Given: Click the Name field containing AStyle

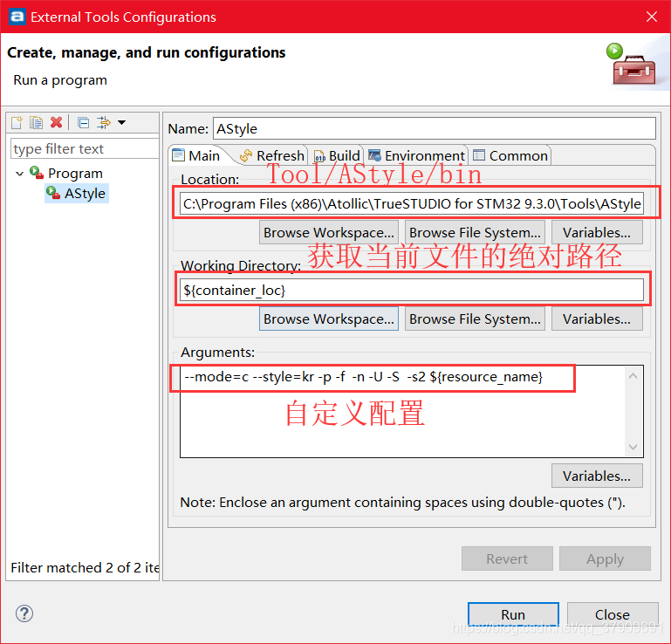Looking at the screenshot, I should pyautogui.click(x=434, y=128).
